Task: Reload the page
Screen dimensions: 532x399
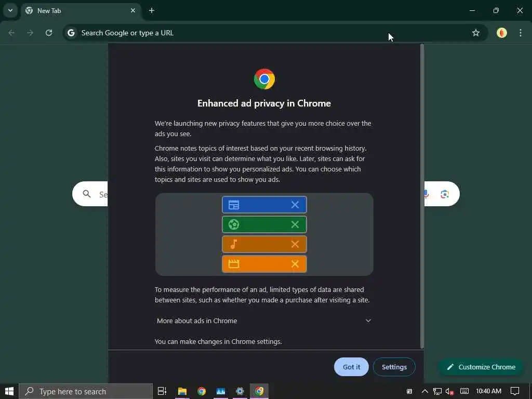Action: tap(49, 33)
